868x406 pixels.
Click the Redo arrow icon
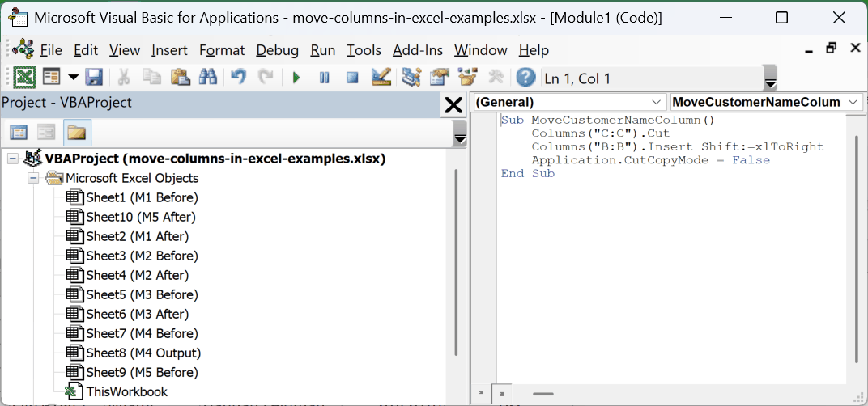click(x=266, y=77)
